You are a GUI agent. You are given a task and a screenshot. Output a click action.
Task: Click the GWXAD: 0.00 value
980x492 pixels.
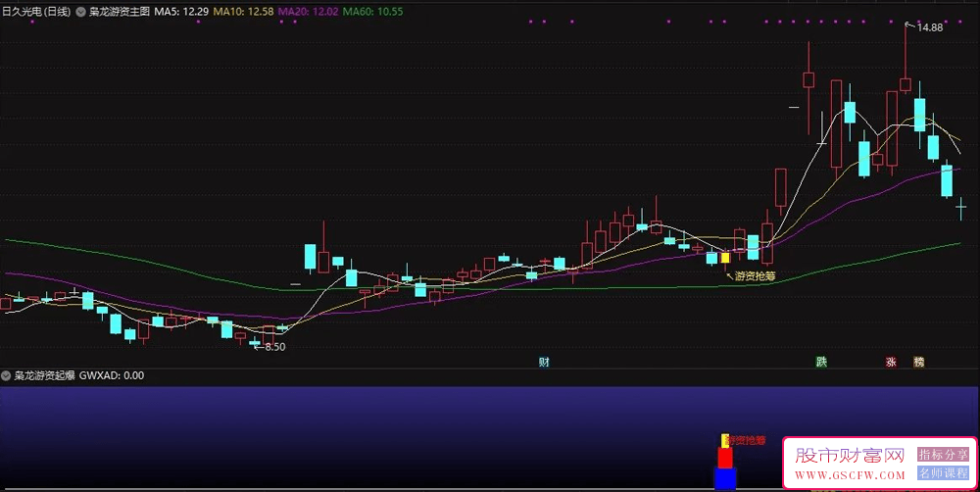click(x=112, y=375)
